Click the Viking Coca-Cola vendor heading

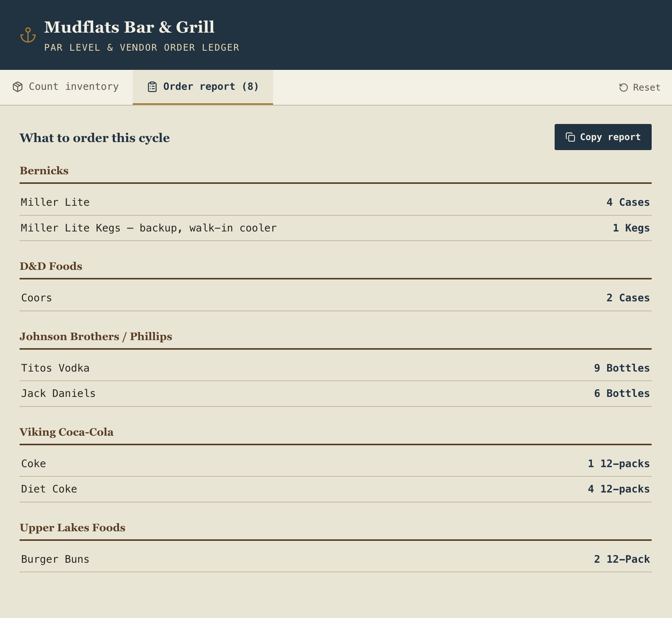66,432
